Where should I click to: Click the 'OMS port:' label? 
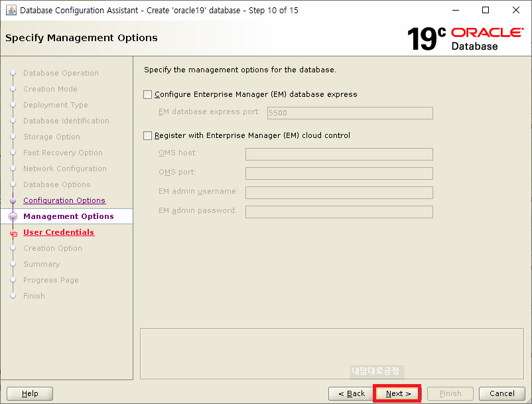[x=176, y=172]
